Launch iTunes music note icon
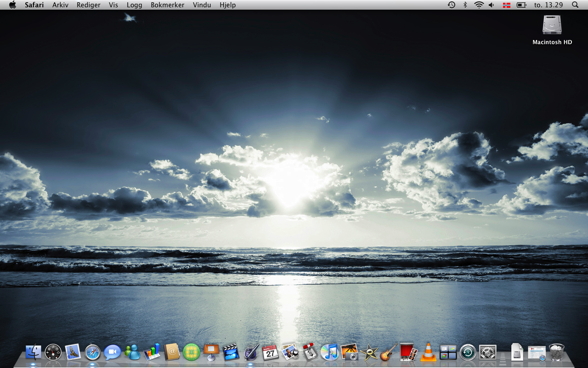This screenshot has height=368, width=588. pyautogui.click(x=329, y=352)
